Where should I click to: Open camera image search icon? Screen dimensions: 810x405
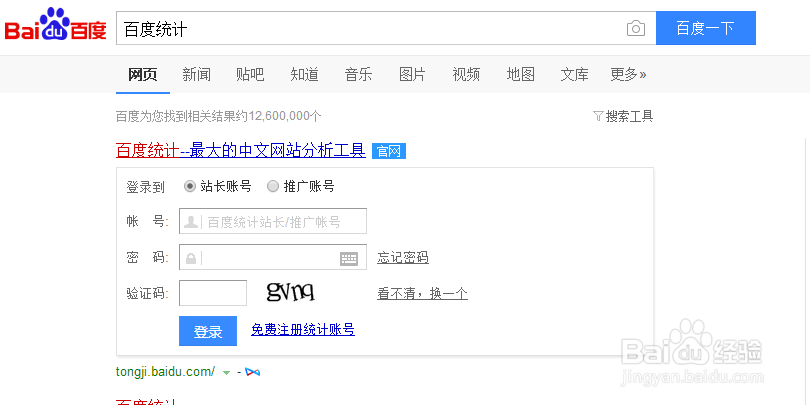click(636, 28)
